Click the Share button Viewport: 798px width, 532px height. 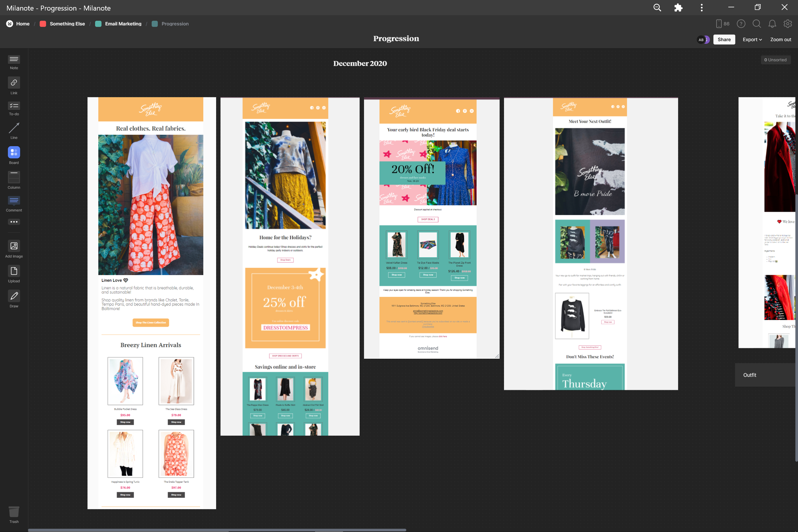[x=724, y=40]
